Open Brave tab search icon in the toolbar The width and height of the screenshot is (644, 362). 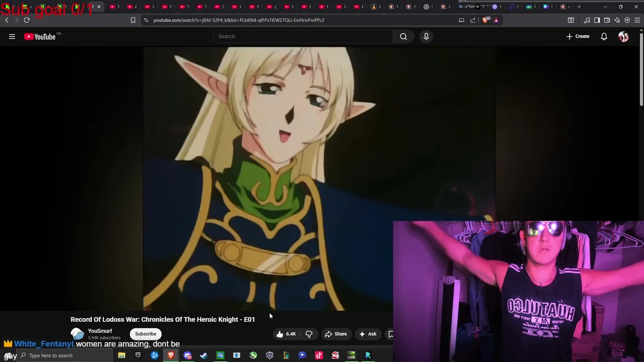571,20
